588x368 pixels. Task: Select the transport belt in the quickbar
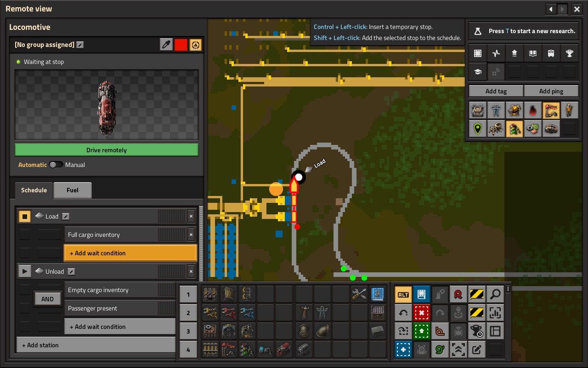(210, 294)
